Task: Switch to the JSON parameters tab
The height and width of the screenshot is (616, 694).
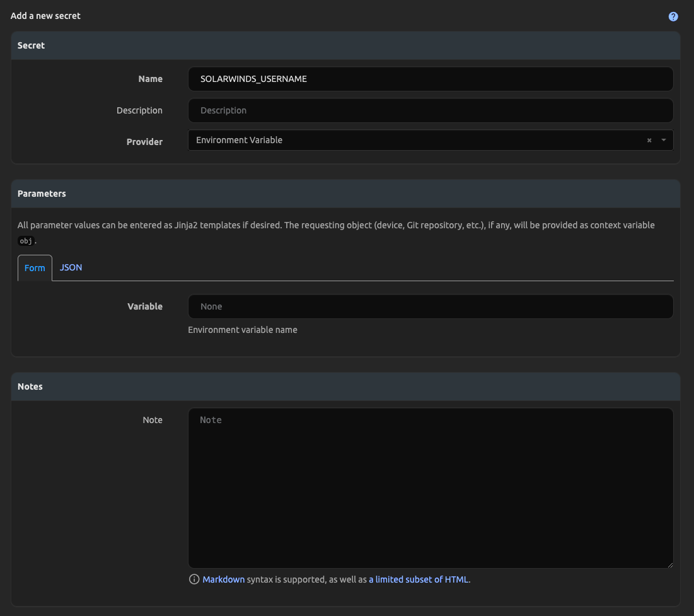Action: click(x=71, y=268)
